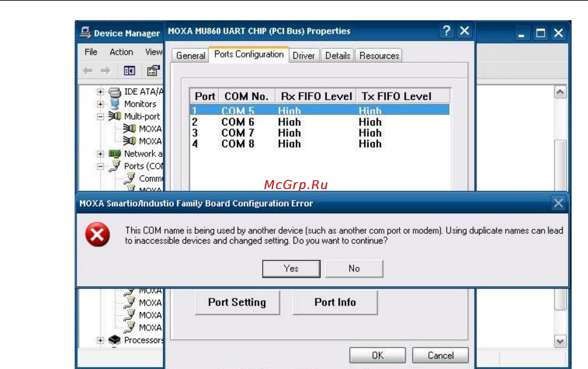Viewport: 588px width, 369px height.
Task: Click Cancel in the MOXA Properties dialog
Action: pyautogui.click(x=440, y=355)
